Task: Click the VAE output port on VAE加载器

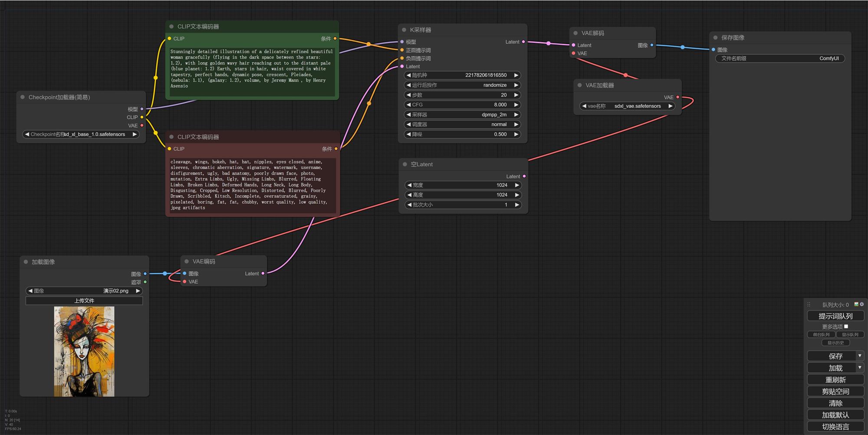Action: pos(678,97)
